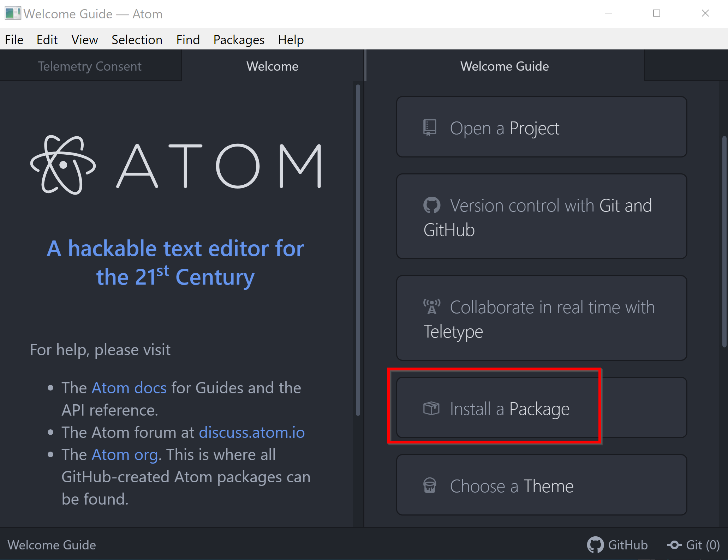Click the Atom logo in Welcome pane
The image size is (728, 560).
click(x=176, y=165)
